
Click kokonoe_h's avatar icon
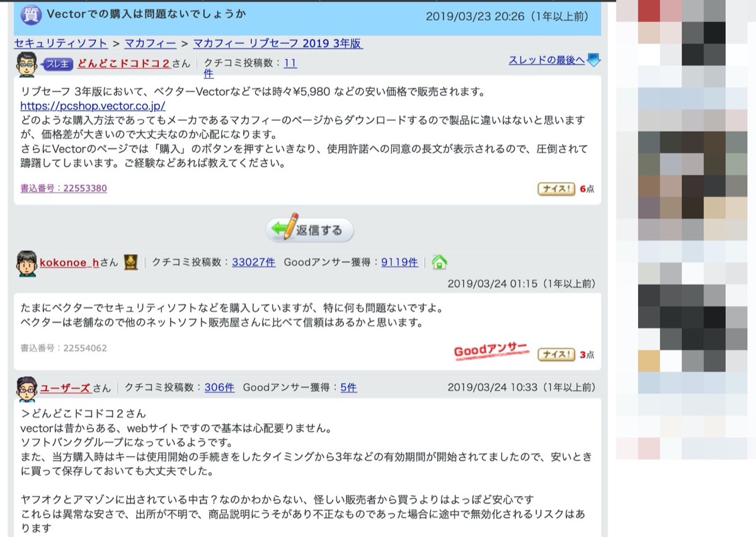(x=27, y=262)
